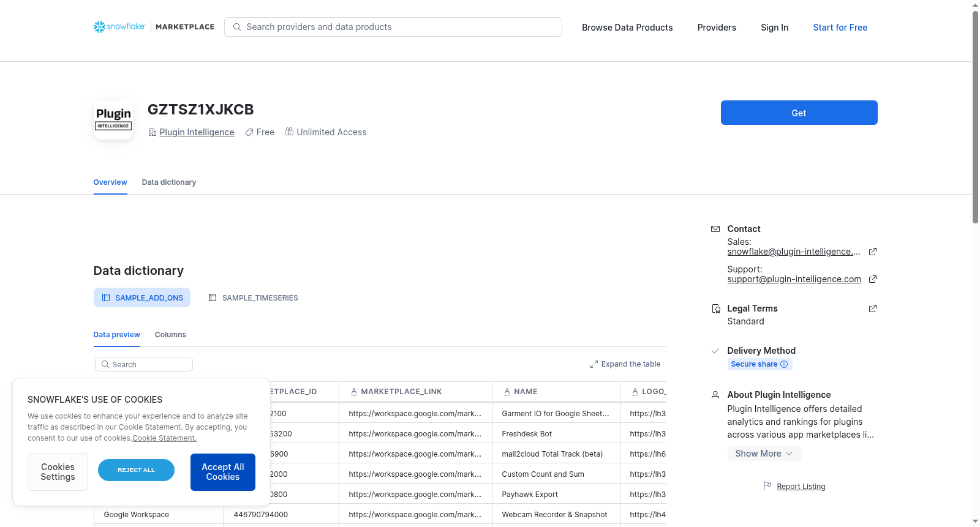Click the snowflake@plugin-intelligence sales email link
980x527 pixels.
794,252
